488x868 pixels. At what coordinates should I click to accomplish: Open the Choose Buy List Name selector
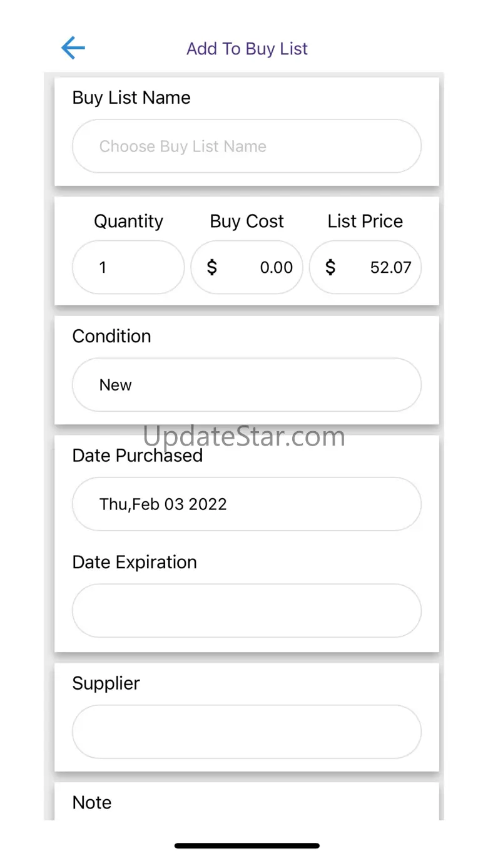(x=247, y=146)
